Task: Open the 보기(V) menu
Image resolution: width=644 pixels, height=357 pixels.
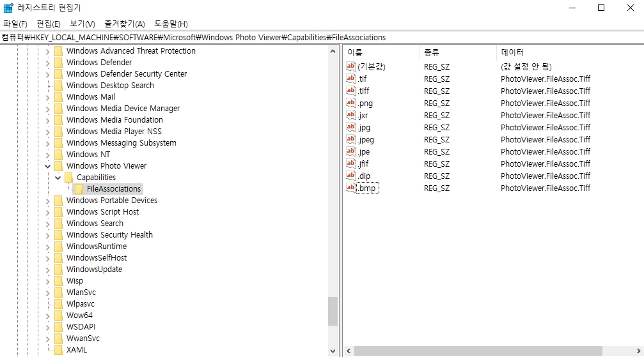Action: point(82,24)
